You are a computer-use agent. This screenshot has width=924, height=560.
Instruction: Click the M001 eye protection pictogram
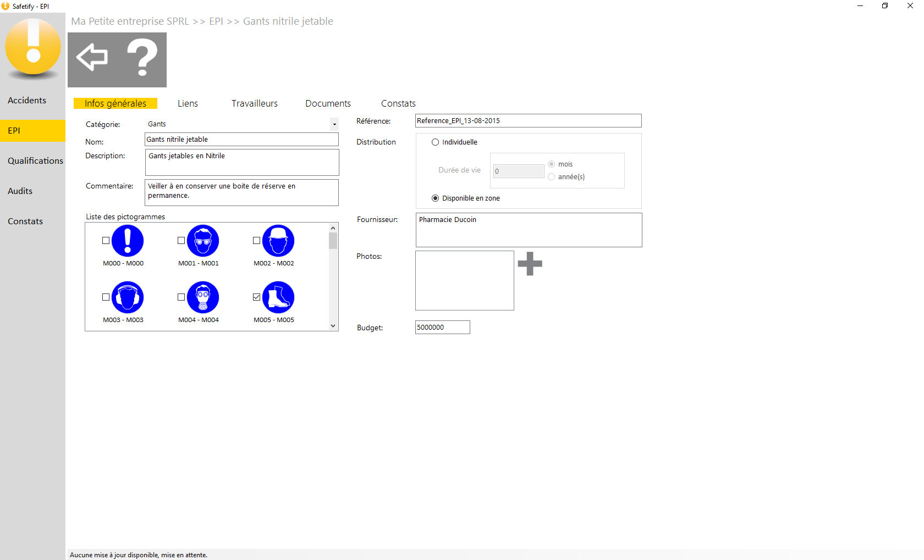pyautogui.click(x=203, y=241)
